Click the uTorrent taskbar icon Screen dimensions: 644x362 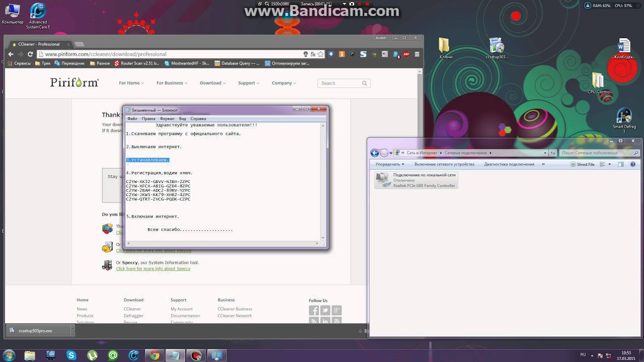[92, 355]
